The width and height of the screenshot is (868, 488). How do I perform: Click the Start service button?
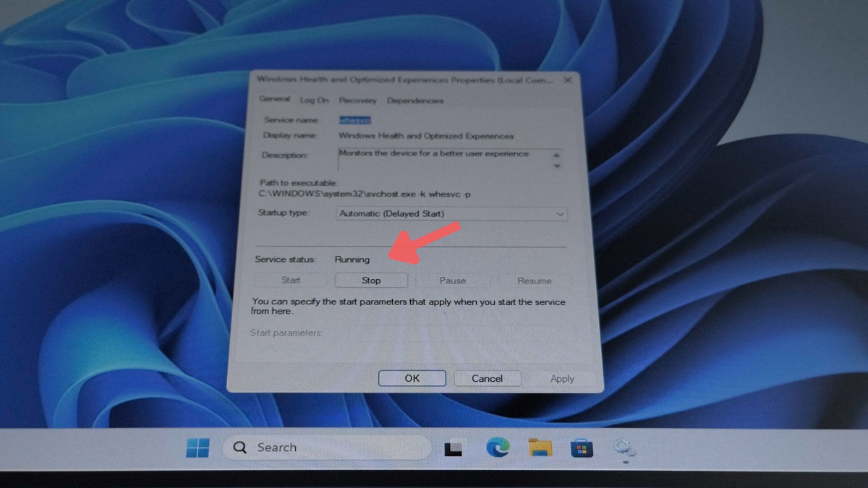pyautogui.click(x=291, y=280)
